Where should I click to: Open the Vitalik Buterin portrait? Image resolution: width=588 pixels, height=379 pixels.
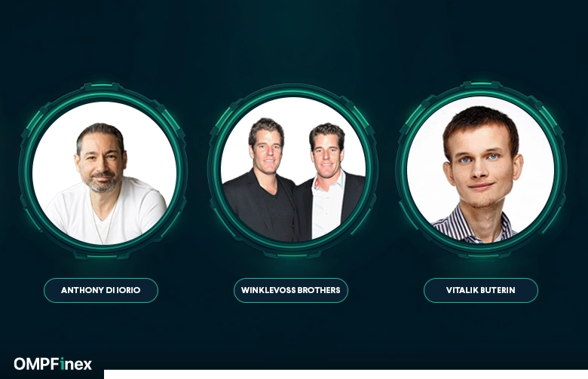point(481,170)
